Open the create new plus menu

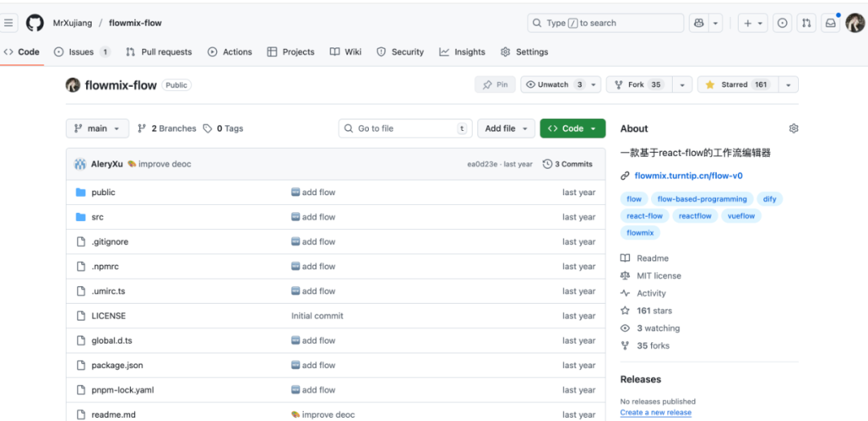coord(753,23)
